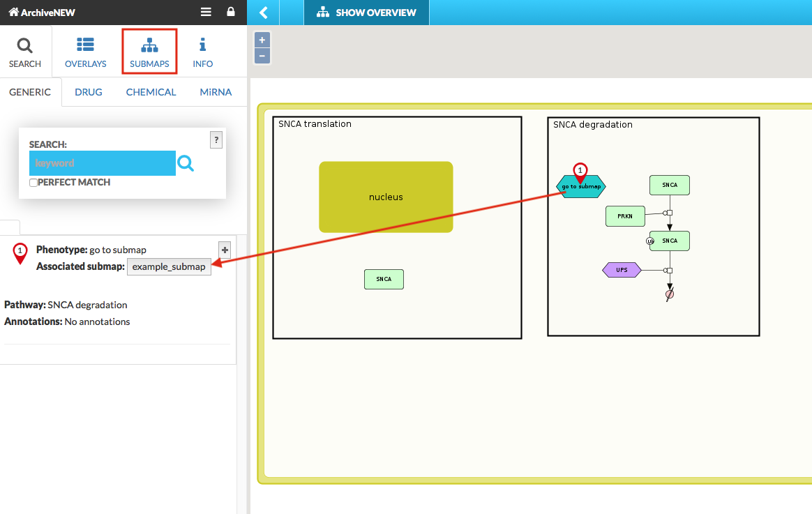Screen dimensions: 812x514
Task: Click the Show Overview button
Action: coord(366,13)
